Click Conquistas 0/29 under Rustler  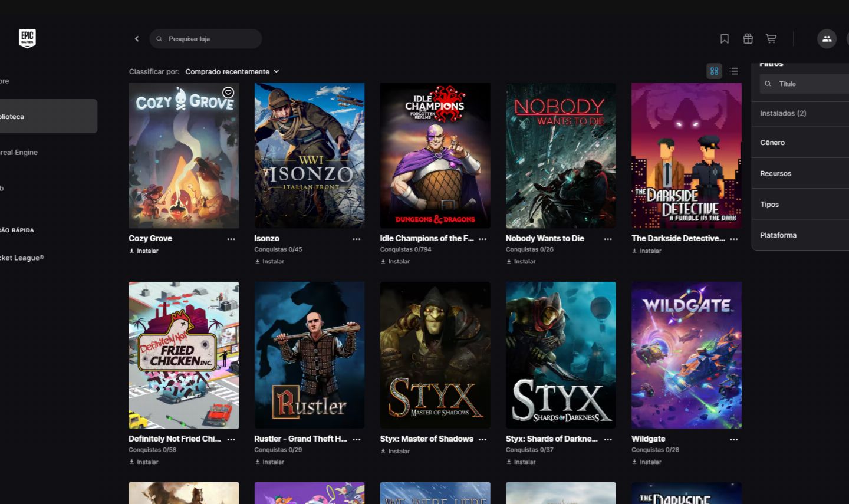click(278, 450)
